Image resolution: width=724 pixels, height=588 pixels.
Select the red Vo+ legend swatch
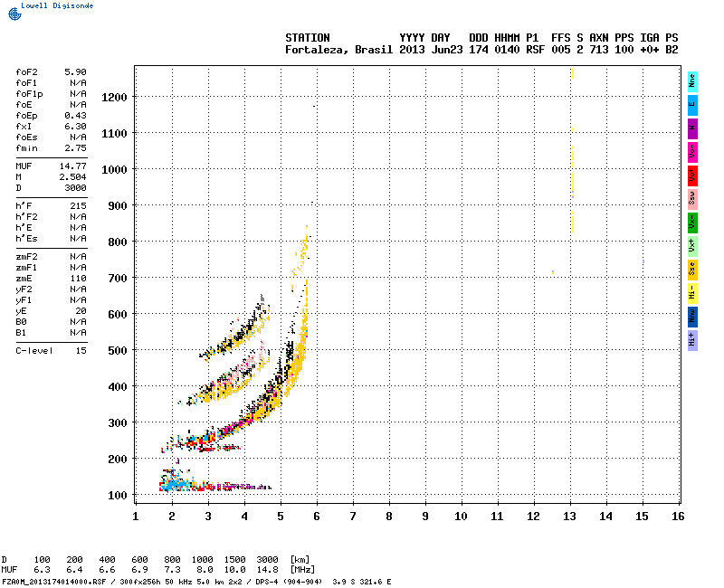click(692, 175)
